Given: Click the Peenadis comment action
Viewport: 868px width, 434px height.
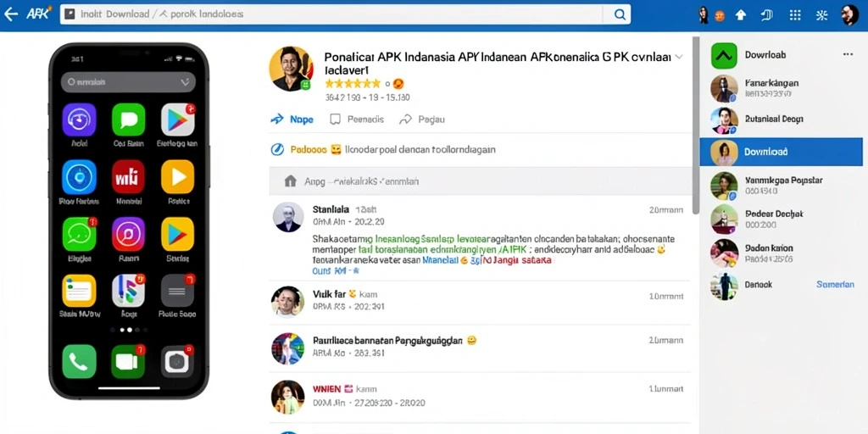Looking at the screenshot, I should [357, 119].
